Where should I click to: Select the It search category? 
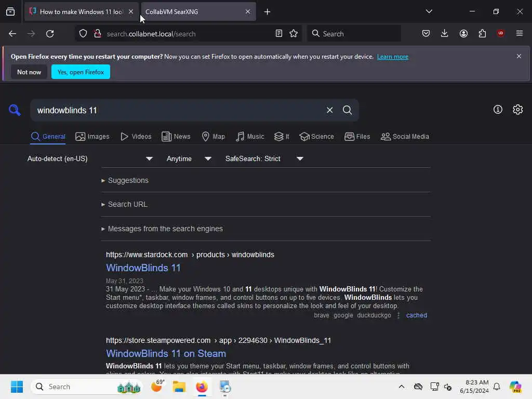[282, 137]
